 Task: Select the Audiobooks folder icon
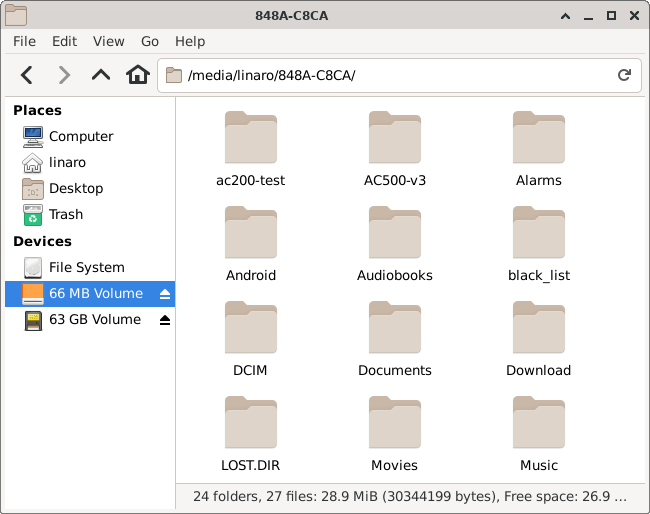pyautogui.click(x=395, y=232)
